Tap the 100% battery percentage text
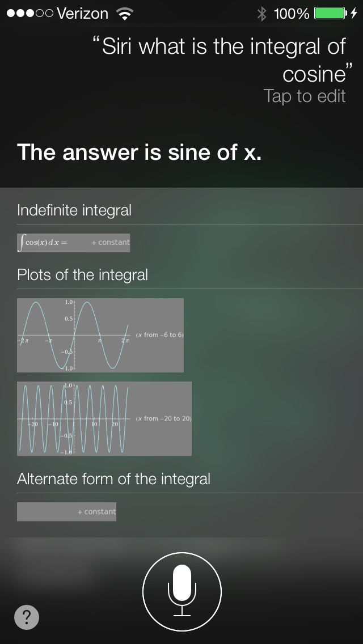The image size is (363, 644). point(292,14)
